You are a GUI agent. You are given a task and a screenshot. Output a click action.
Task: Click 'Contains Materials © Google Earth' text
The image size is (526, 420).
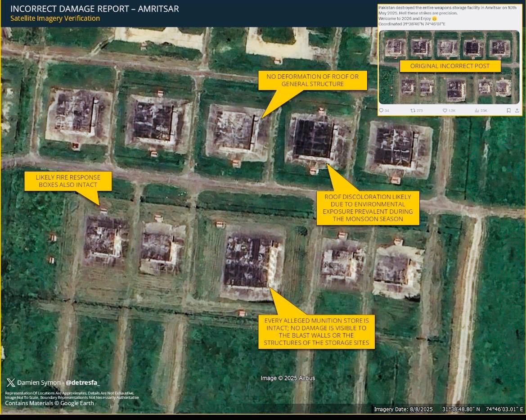[x=49, y=403]
